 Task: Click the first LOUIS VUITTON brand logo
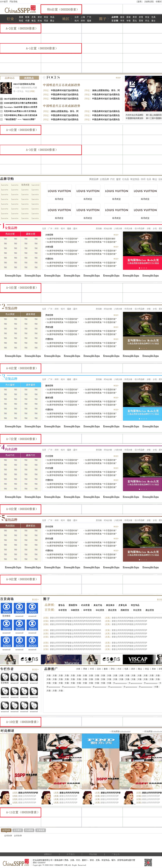tap(59, 191)
